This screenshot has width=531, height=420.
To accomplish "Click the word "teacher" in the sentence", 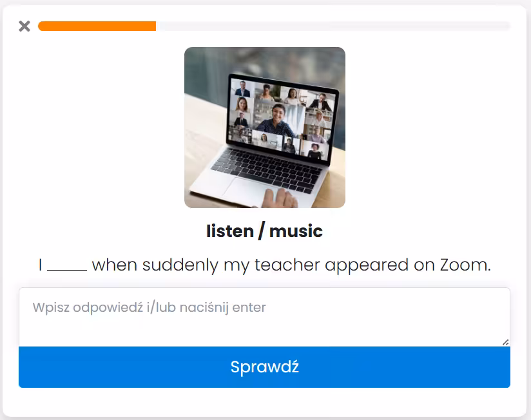I will [x=287, y=265].
